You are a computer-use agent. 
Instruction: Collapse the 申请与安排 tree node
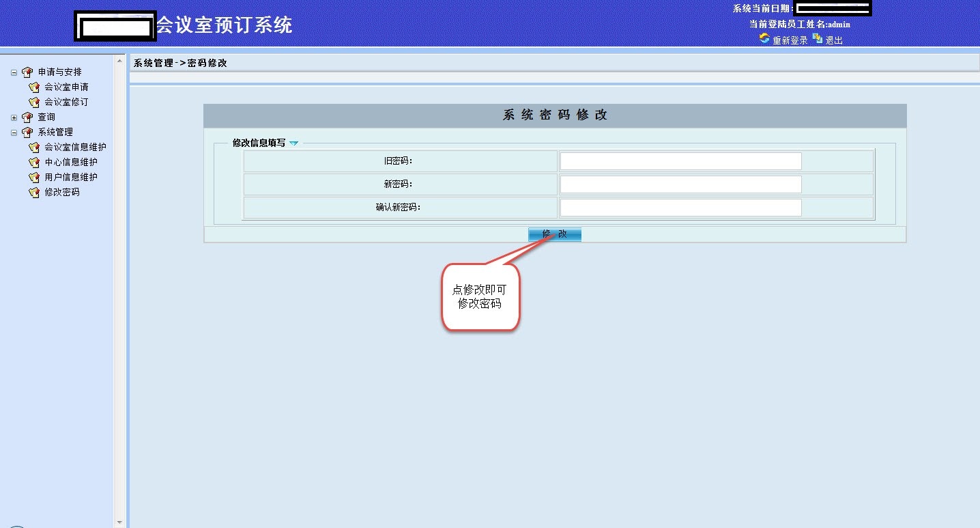pyautogui.click(x=14, y=72)
